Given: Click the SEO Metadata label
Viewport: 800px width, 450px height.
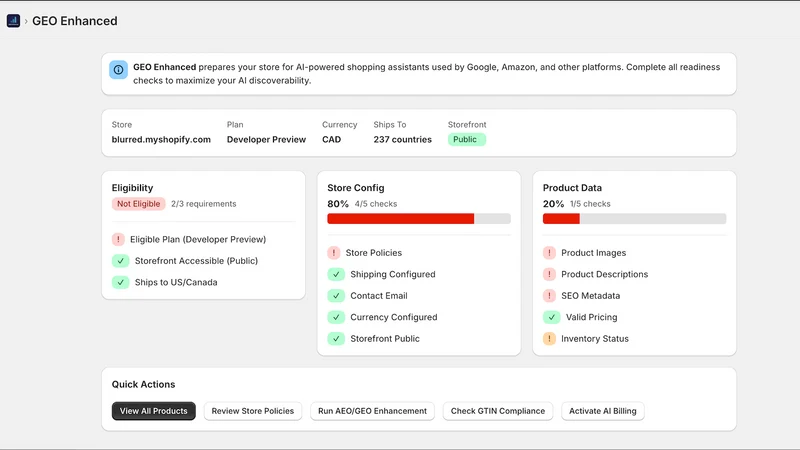Looking at the screenshot, I should [x=590, y=295].
